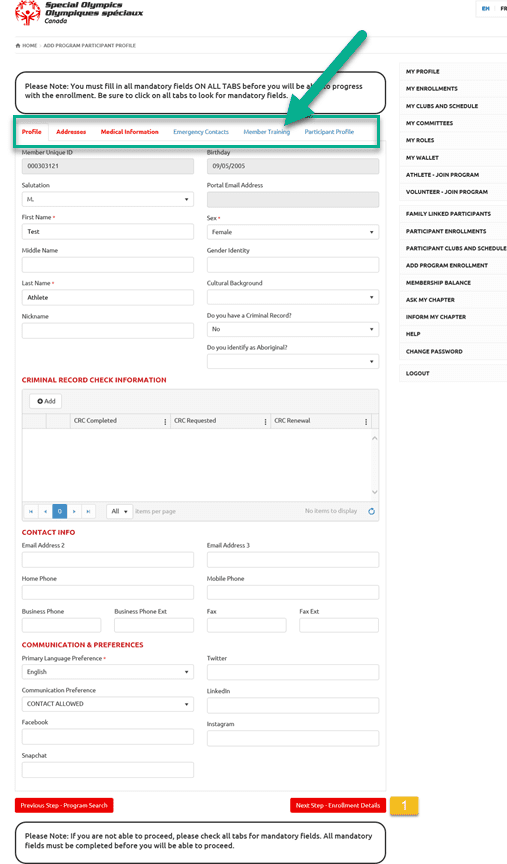Screen dimensions: 507x864
Task: Open MY PROFILE in sidebar
Action: click(x=423, y=72)
